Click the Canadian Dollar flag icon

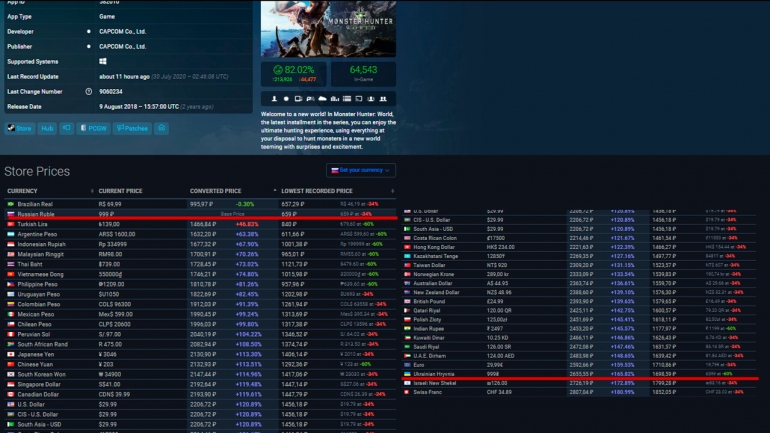point(11,394)
